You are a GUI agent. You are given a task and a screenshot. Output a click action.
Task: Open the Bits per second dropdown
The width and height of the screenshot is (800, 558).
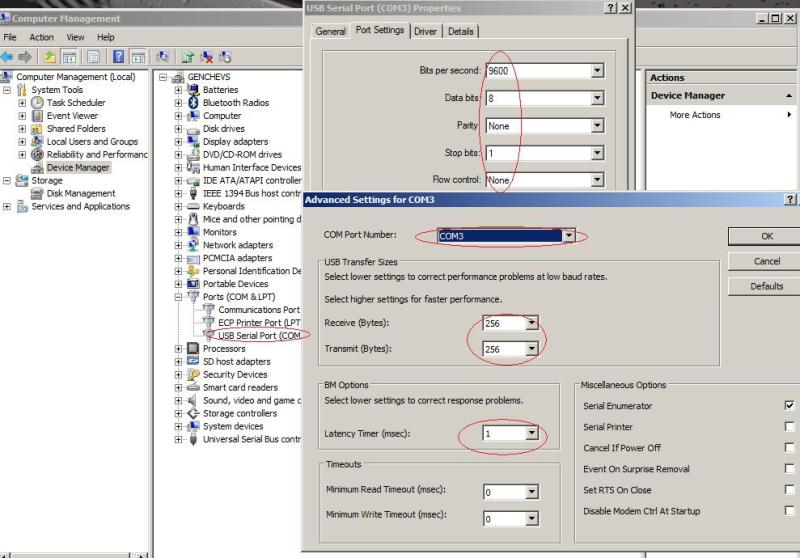pyautogui.click(x=597, y=71)
